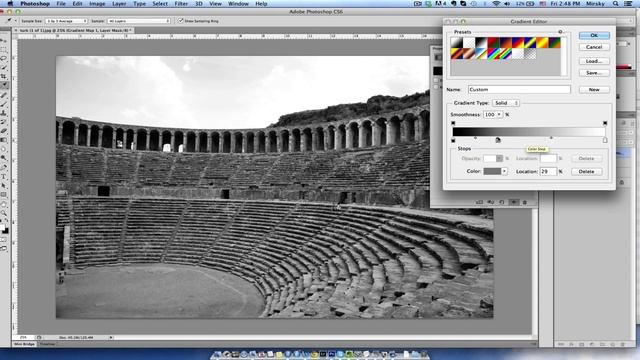The image size is (640, 360).
Task: Open the Layer menu
Action: pyautogui.click(x=119, y=4)
